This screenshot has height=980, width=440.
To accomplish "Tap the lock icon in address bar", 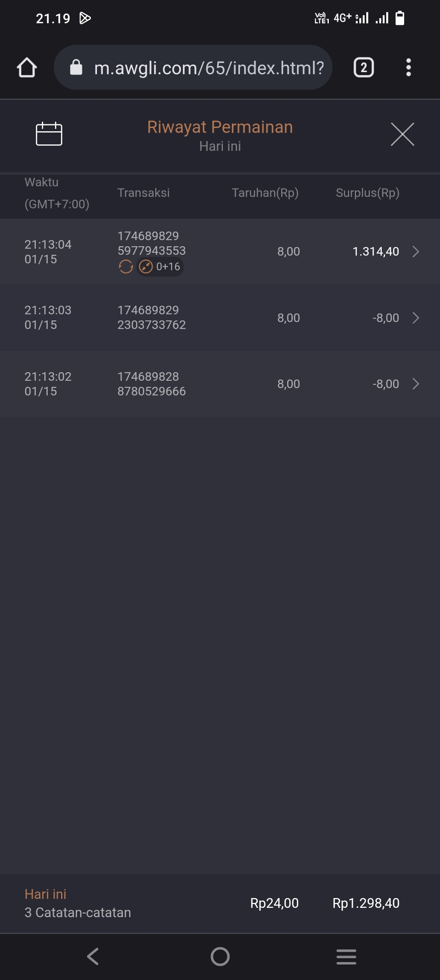I will click(76, 67).
